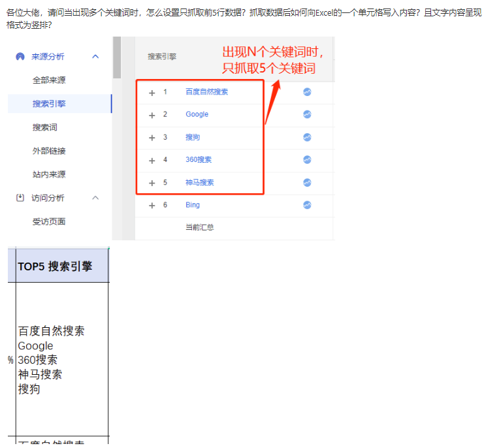Select 外部链接 in sidebar
The image size is (484, 448).
(49, 151)
